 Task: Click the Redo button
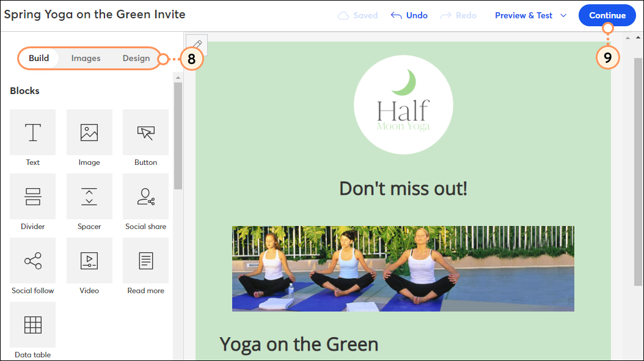click(x=458, y=15)
